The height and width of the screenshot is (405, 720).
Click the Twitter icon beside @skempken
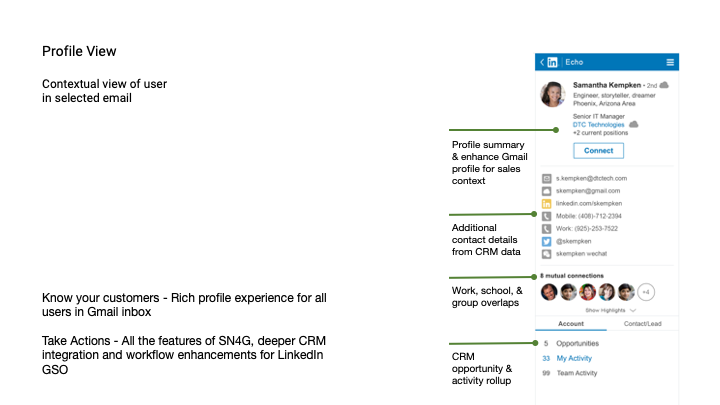point(546,241)
